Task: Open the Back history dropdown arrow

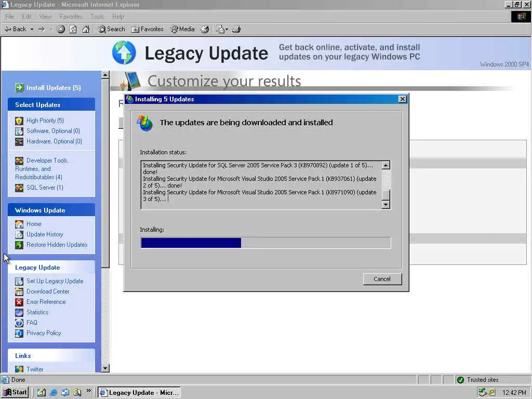Action: point(32,30)
